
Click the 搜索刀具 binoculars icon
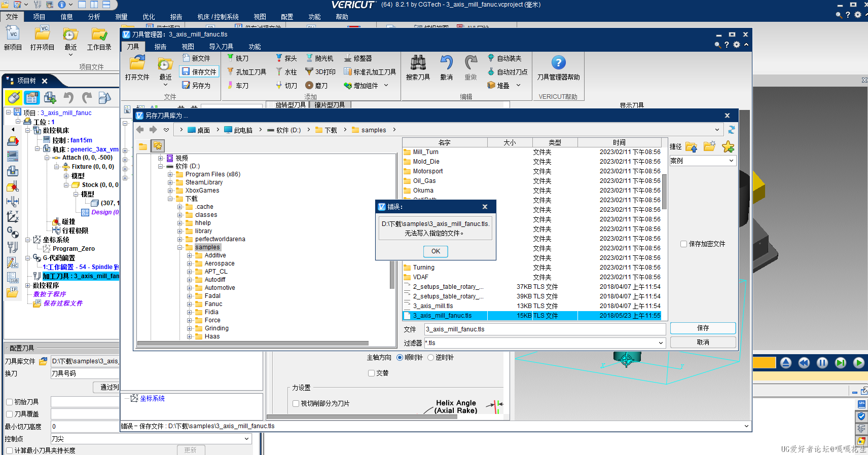click(418, 63)
